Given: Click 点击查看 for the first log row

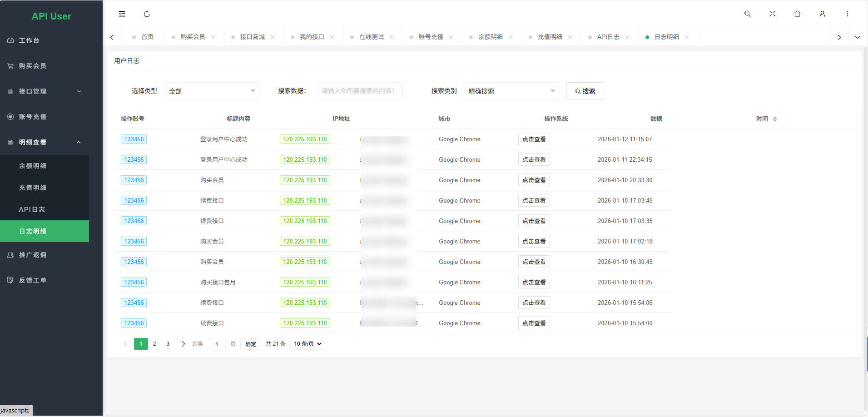Looking at the screenshot, I should [x=534, y=139].
